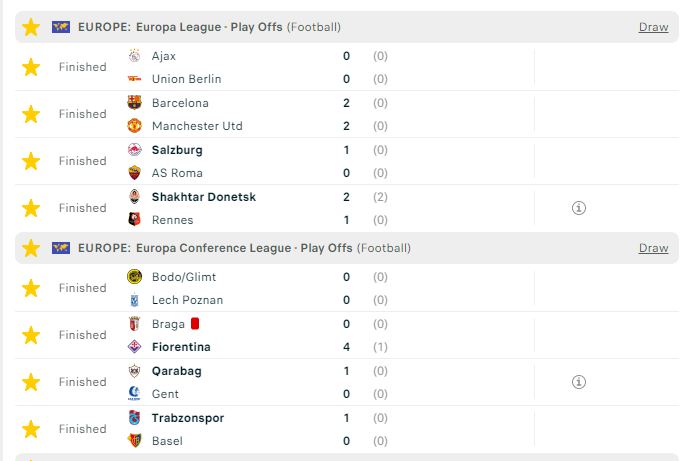Toggle favorite star for Europa League header
The image size is (688, 461).
pos(31,27)
